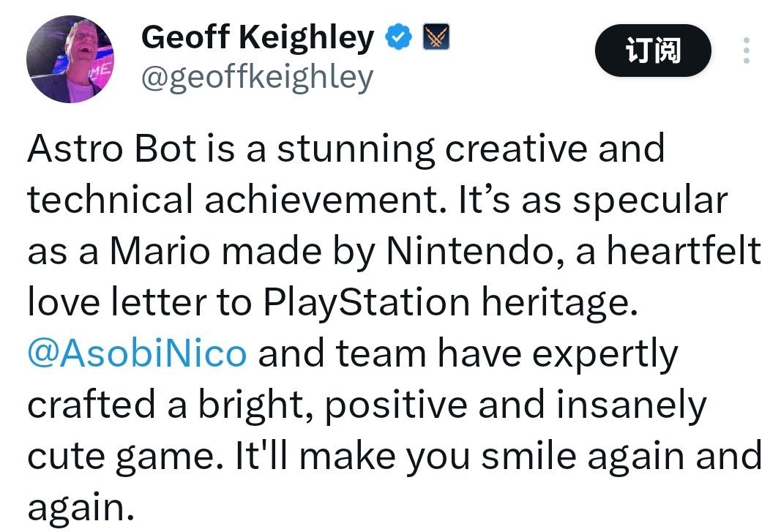Screen dimensions: 770x532
Task: Open the three-dot more options menu
Action: 746,50
